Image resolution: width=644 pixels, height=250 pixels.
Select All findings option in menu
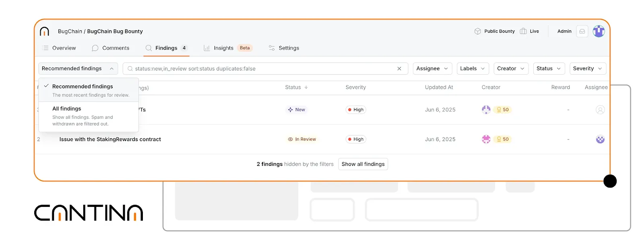point(89,116)
